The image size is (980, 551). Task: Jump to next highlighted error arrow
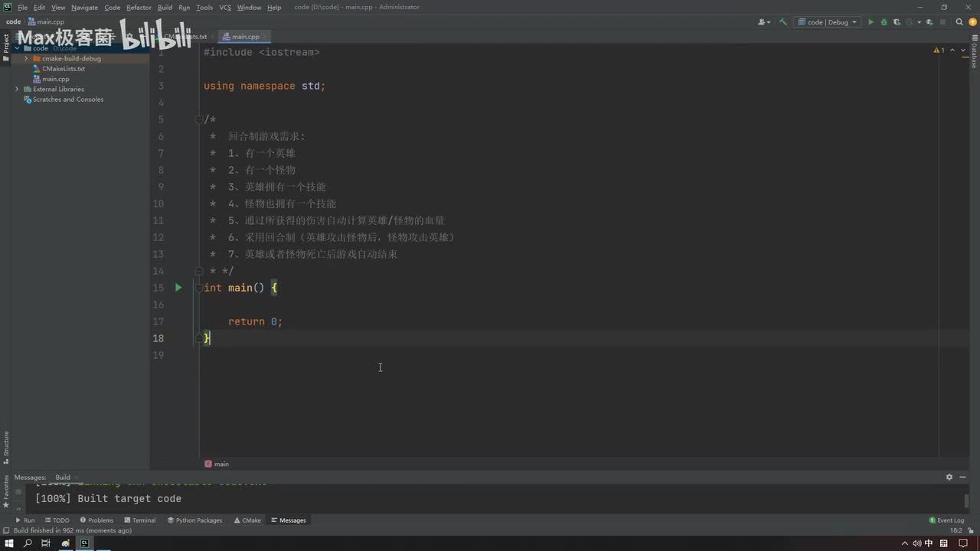[963, 51]
